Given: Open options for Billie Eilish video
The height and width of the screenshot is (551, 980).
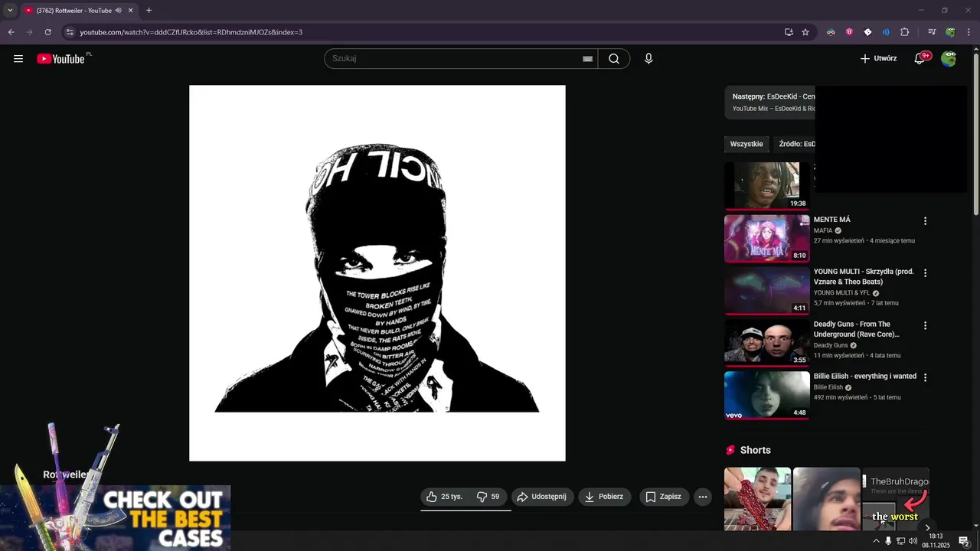Looking at the screenshot, I should (x=925, y=377).
